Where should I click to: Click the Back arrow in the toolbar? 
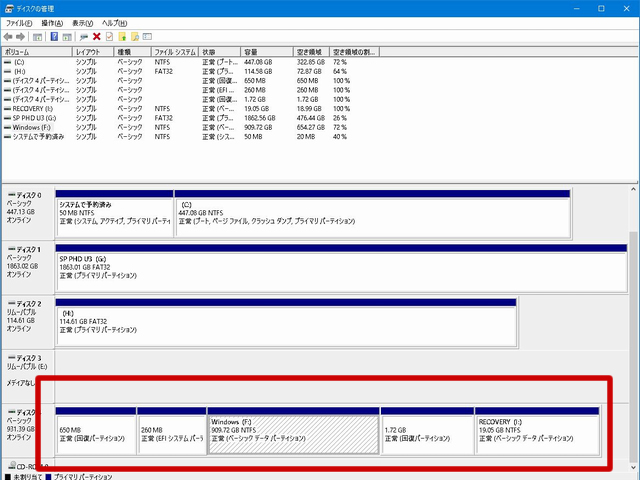pos(8,36)
